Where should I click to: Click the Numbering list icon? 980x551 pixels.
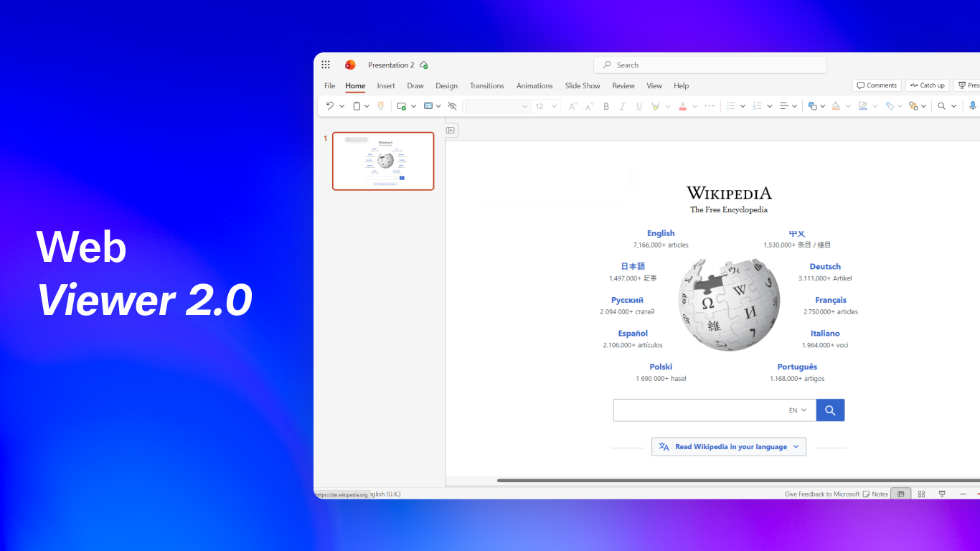[758, 105]
